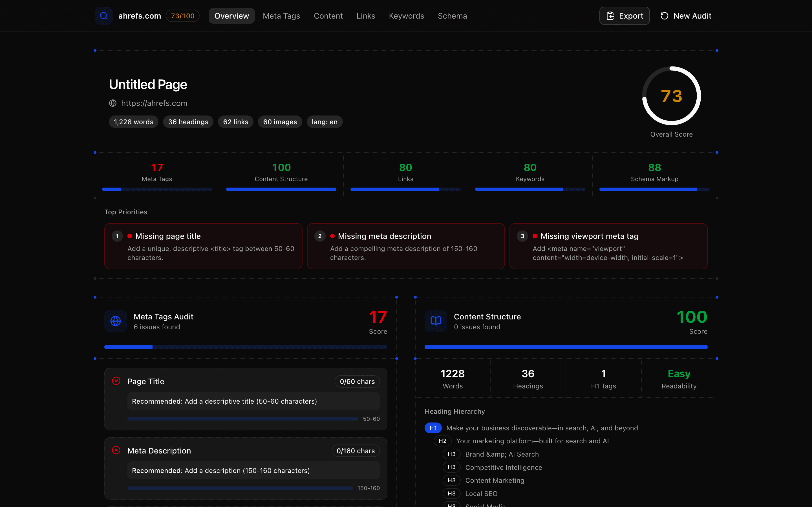Click the New Audit refresh icon

(665, 15)
